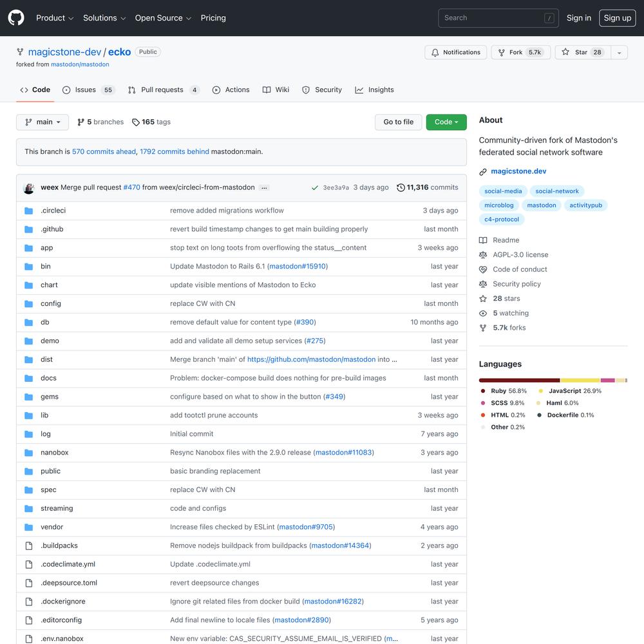Image resolution: width=644 pixels, height=644 pixels.
Task: Open the 570 commits ahead link
Action: tap(104, 151)
